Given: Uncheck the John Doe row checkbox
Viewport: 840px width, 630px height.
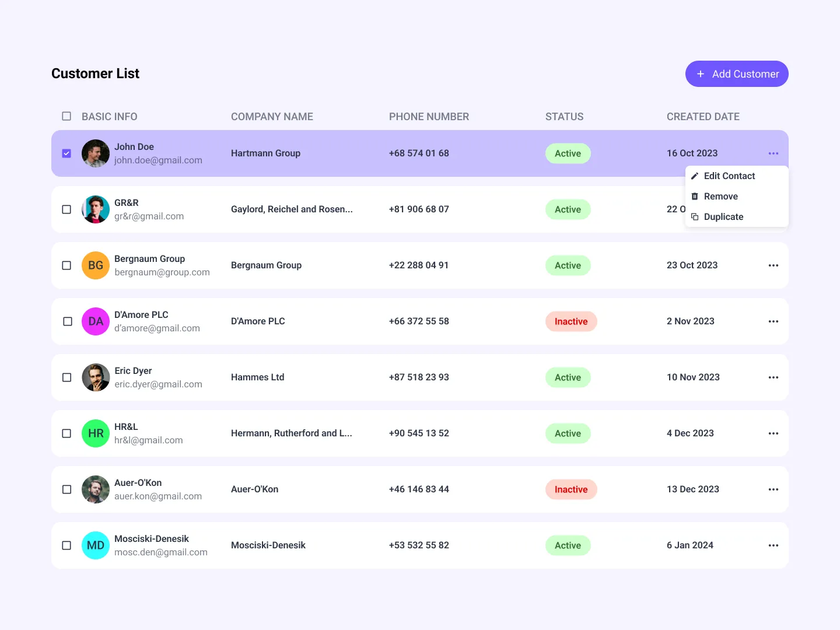Looking at the screenshot, I should pyautogui.click(x=66, y=153).
